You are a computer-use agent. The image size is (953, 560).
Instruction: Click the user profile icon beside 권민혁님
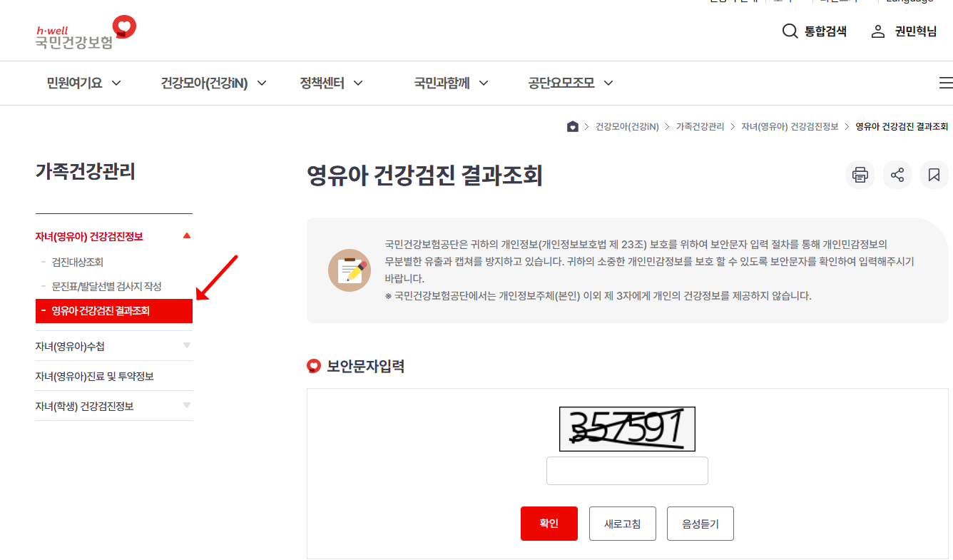pos(878,31)
